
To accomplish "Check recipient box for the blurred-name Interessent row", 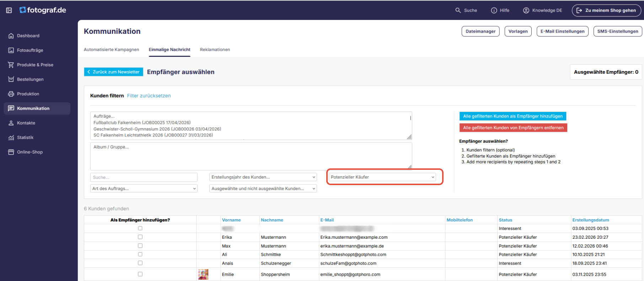I will (x=140, y=228).
